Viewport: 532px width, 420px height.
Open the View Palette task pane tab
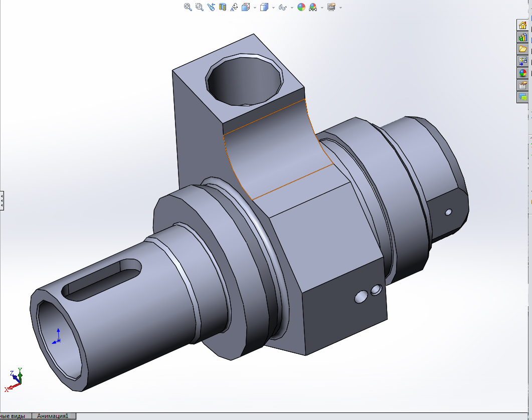(x=522, y=61)
